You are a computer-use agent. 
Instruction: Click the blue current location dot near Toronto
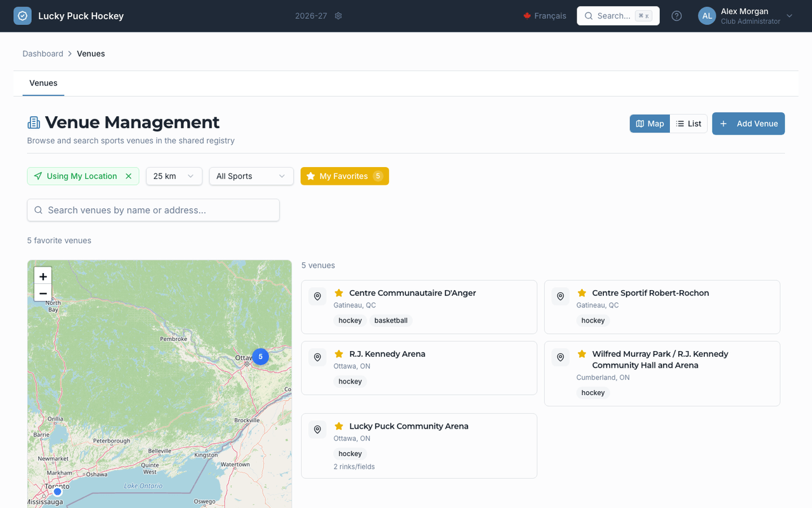[x=58, y=491]
